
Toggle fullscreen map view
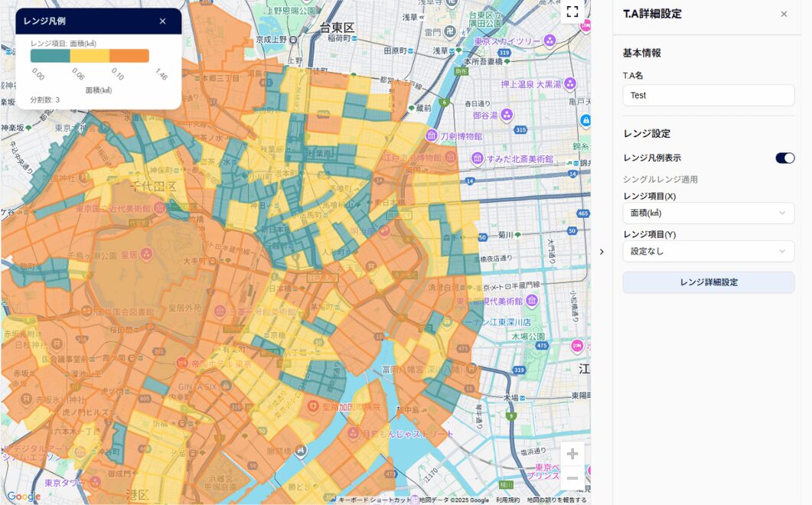coord(572,11)
